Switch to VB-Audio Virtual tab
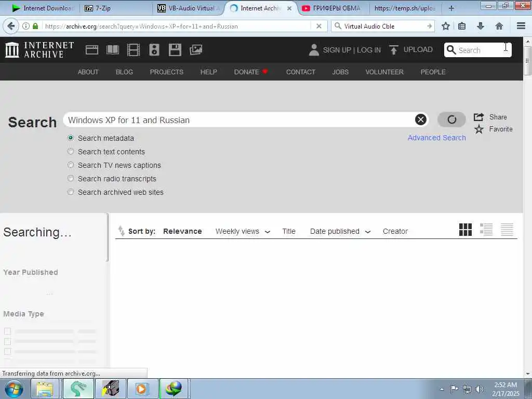Image resolution: width=532 pixels, height=399 pixels. pos(189,8)
